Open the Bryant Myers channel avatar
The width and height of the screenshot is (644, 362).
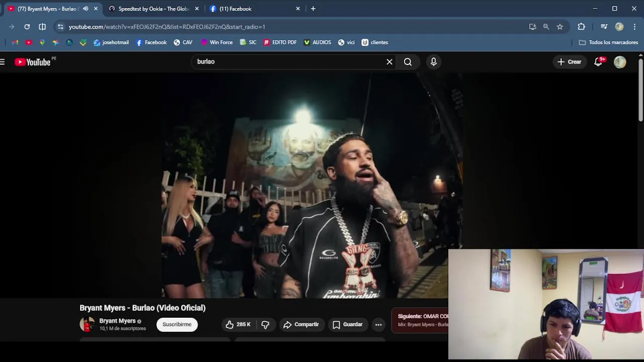click(87, 325)
